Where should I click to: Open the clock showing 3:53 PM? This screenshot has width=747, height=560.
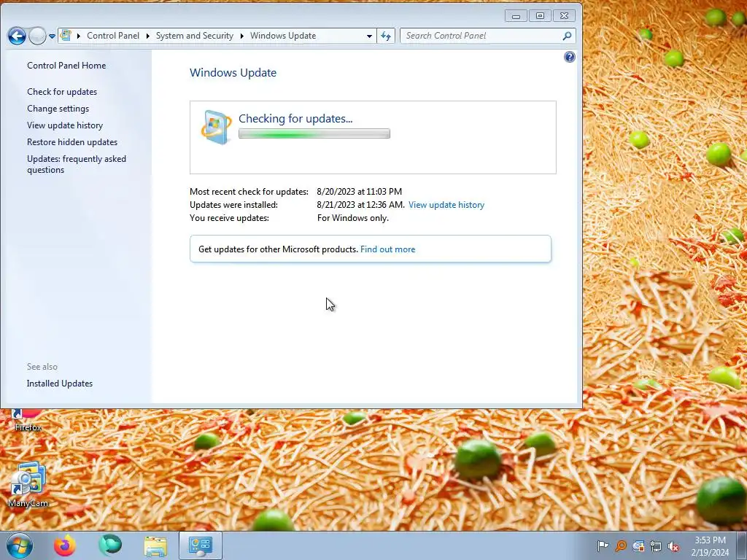click(710, 546)
